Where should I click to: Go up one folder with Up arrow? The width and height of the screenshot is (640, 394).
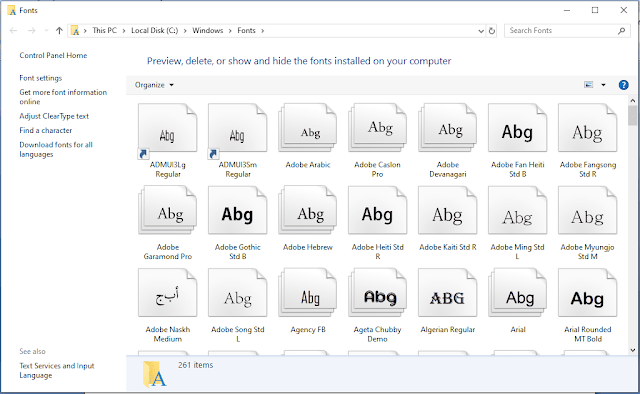point(59,31)
